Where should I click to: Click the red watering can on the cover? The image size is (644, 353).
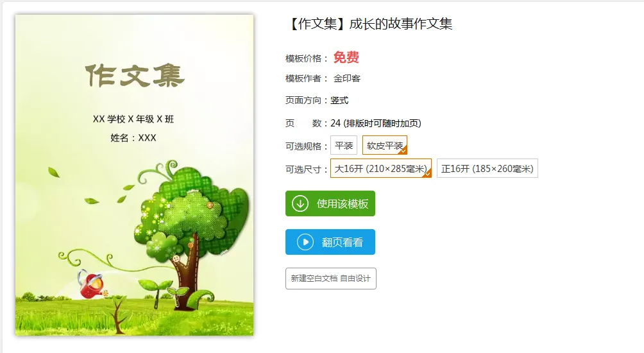click(x=92, y=284)
